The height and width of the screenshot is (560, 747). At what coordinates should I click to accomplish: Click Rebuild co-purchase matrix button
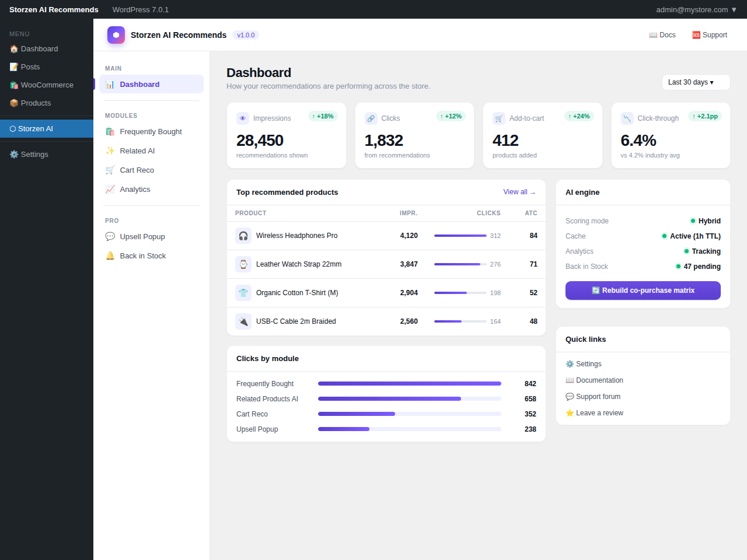(x=643, y=290)
